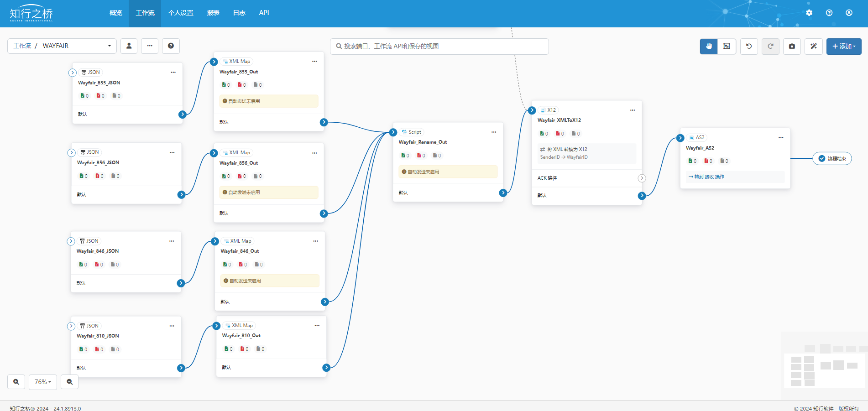
Task: Click auto-send disabled warning on Wayfair_Rename_Out
Action: click(448, 172)
